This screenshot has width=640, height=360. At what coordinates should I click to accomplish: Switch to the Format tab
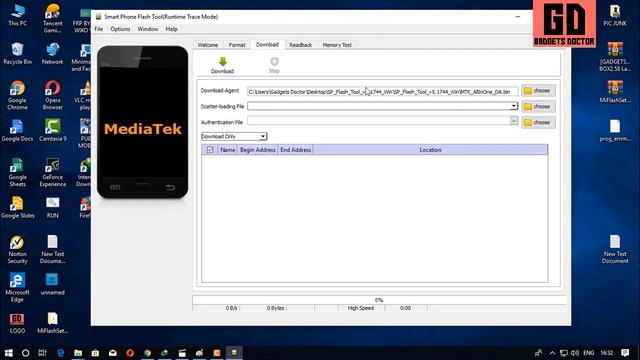coord(237,45)
